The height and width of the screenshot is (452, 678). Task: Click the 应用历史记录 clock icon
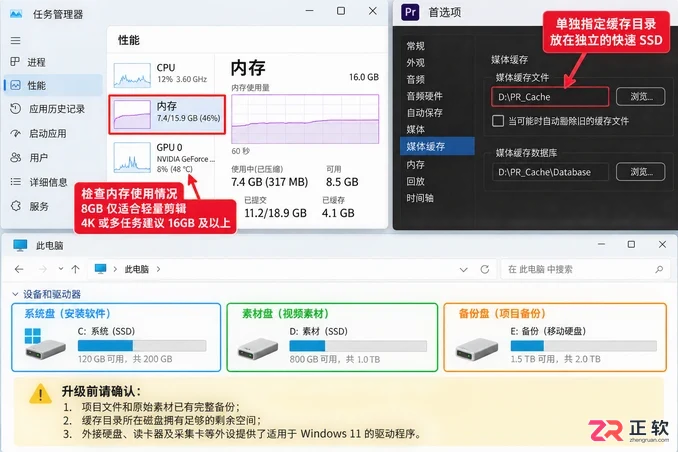pos(16,109)
